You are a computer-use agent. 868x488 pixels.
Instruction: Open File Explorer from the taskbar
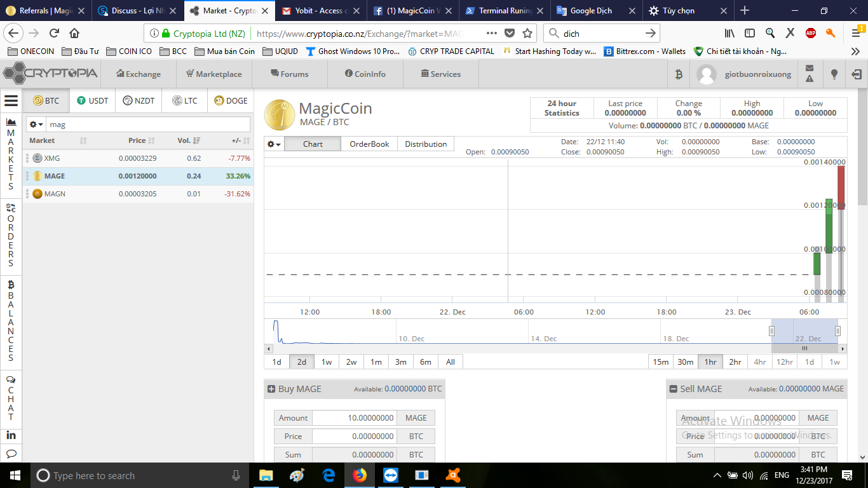[x=266, y=475]
